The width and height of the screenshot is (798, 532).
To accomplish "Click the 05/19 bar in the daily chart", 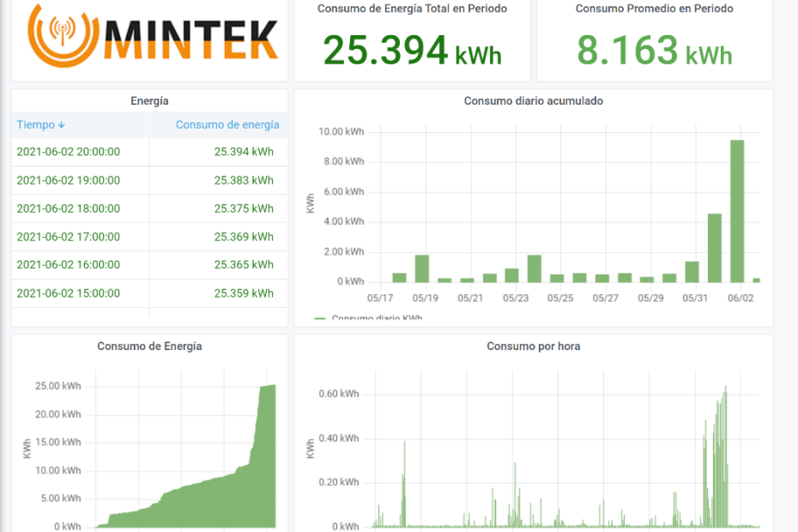I will (x=421, y=269).
